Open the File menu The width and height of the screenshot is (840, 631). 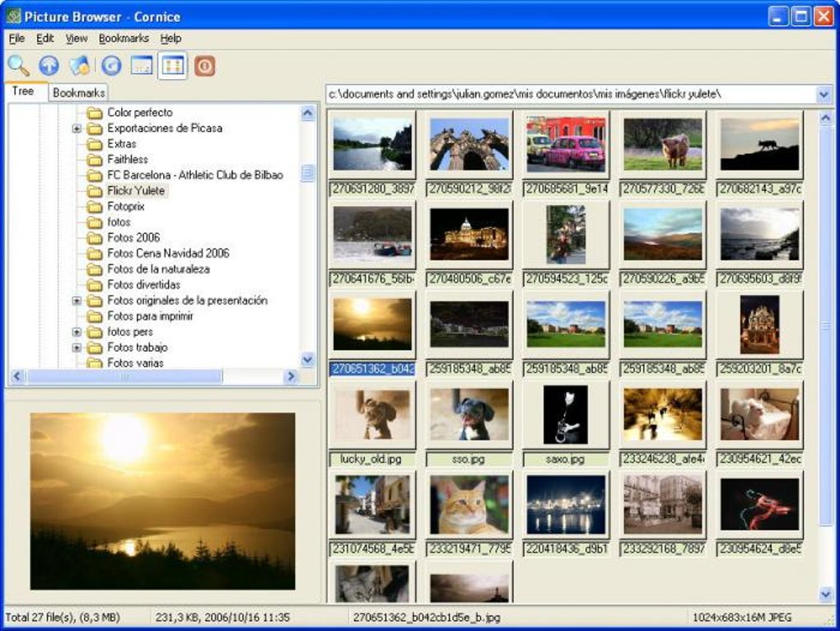16,38
